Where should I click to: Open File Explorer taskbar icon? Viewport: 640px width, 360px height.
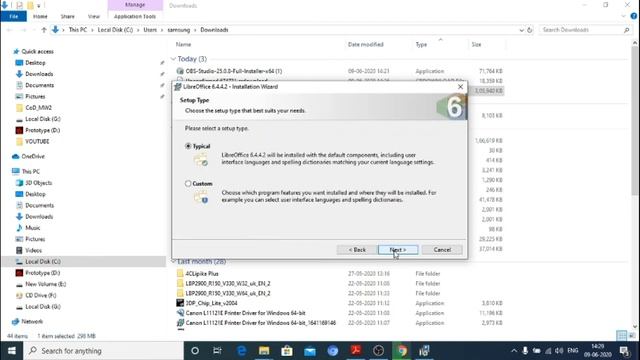point(264,351)
